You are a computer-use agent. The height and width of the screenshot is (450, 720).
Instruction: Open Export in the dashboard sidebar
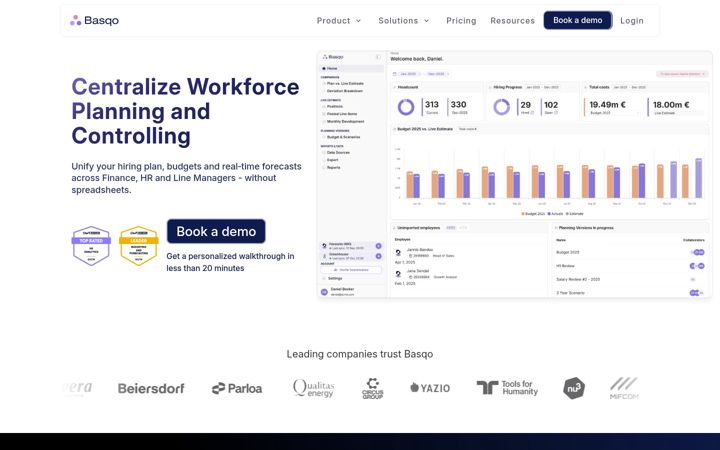click(332, 160)
